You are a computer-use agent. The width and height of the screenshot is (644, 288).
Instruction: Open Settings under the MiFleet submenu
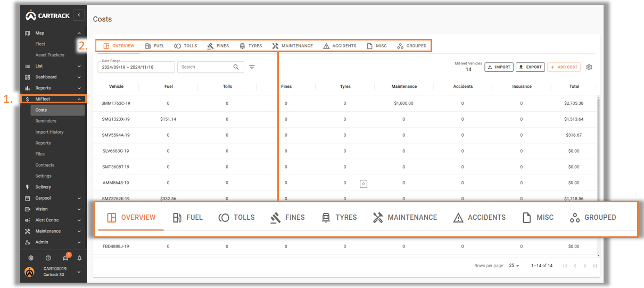44,176
